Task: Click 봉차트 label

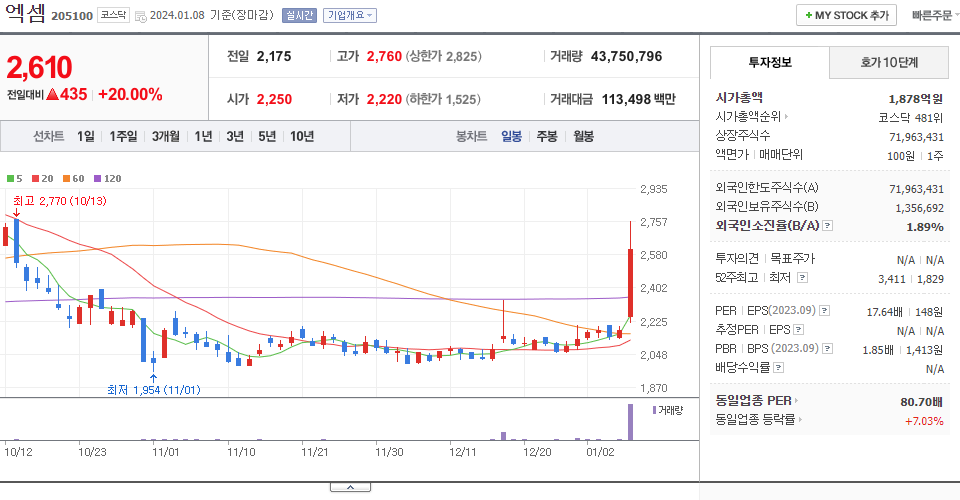Action: [471, 136]
